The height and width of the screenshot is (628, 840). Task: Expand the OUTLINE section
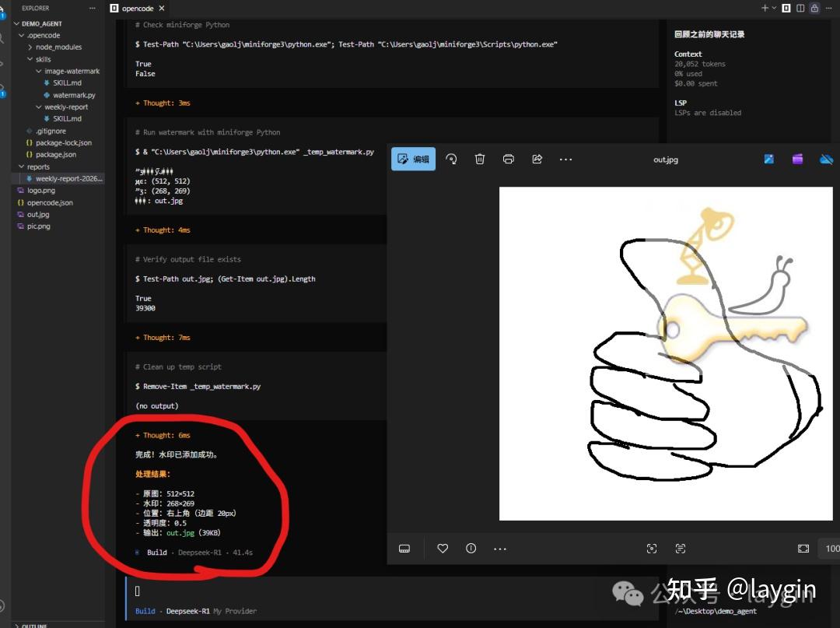click(34, 626)
